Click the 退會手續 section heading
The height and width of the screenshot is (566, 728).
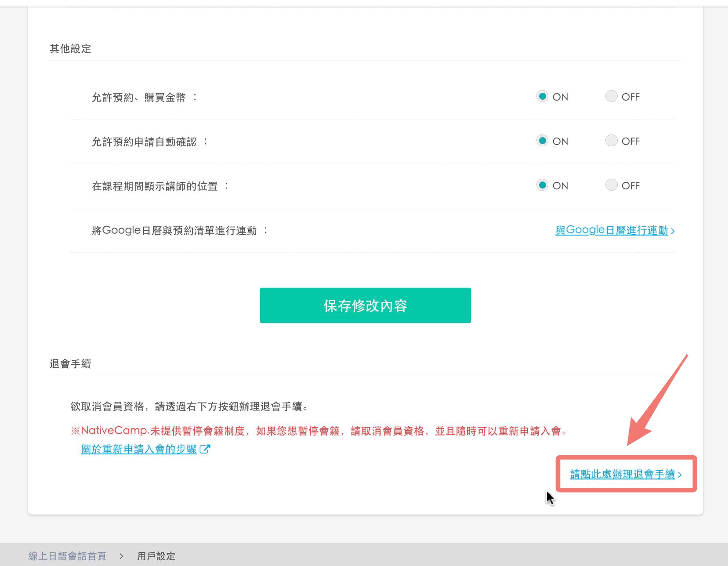[x=70, y=364]
